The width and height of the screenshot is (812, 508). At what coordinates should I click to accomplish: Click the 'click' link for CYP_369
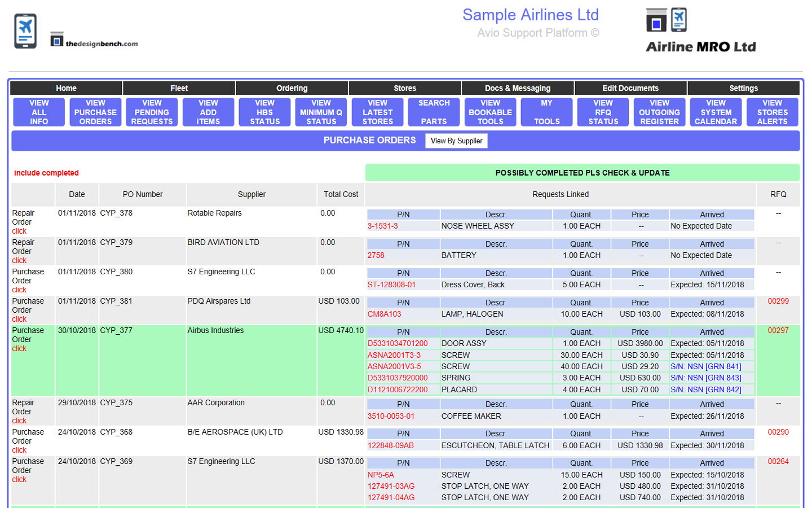click(19, 479)
